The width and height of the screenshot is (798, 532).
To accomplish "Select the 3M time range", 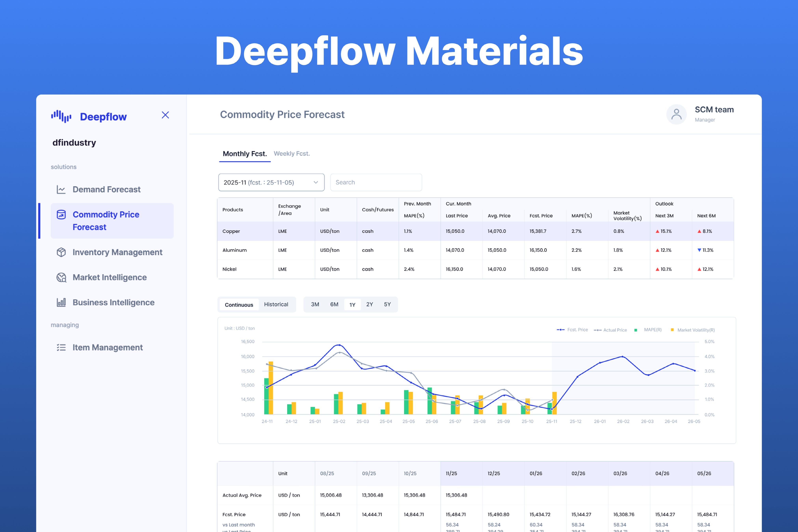I will [314, 304].
